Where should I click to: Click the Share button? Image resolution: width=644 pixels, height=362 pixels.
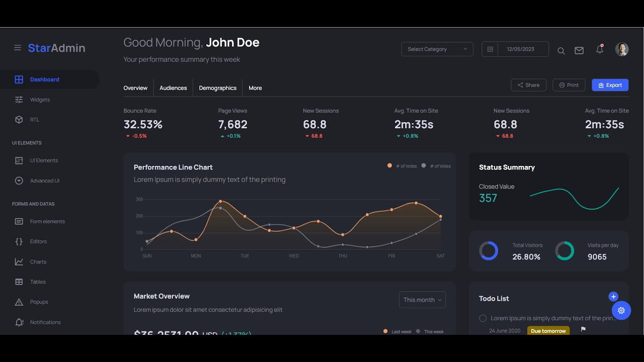click(528, 85)
